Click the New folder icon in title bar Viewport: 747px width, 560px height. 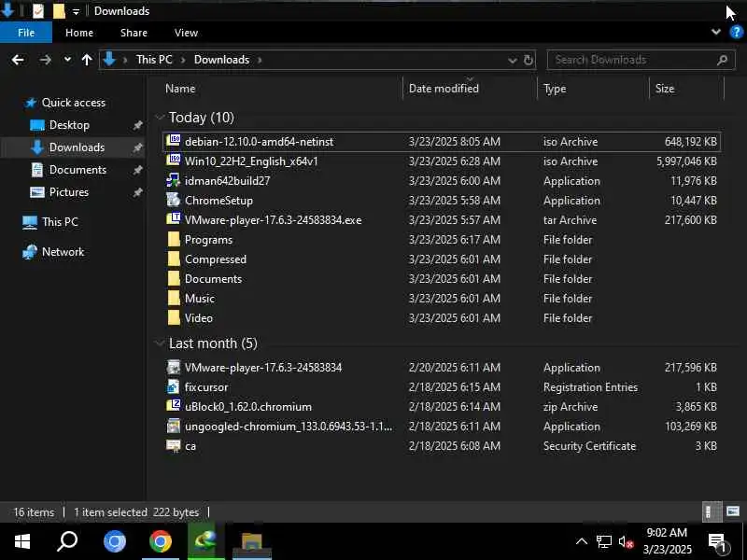click(59, 10)
